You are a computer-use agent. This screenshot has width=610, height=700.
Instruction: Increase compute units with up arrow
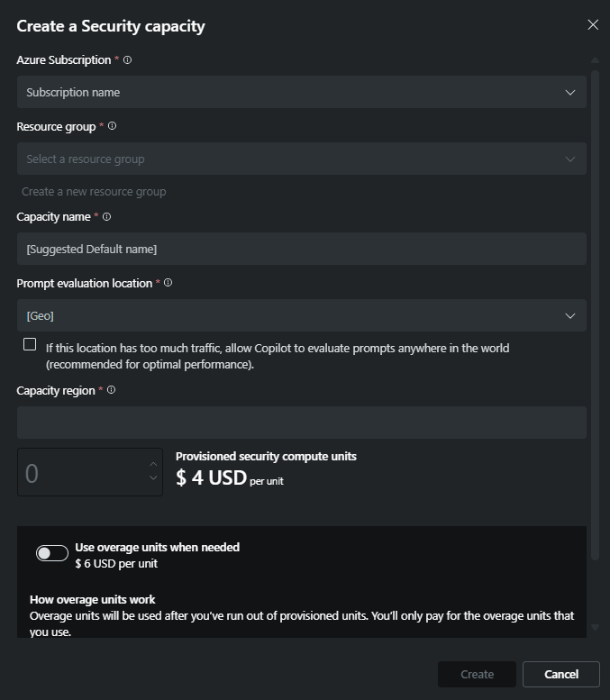(x=153, y=464)
